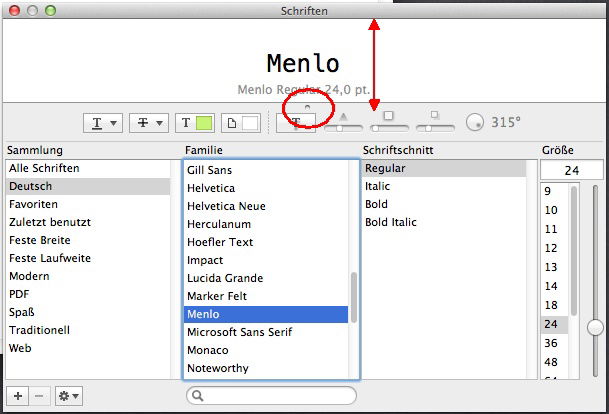Click the font size input field

coord(572,170)
